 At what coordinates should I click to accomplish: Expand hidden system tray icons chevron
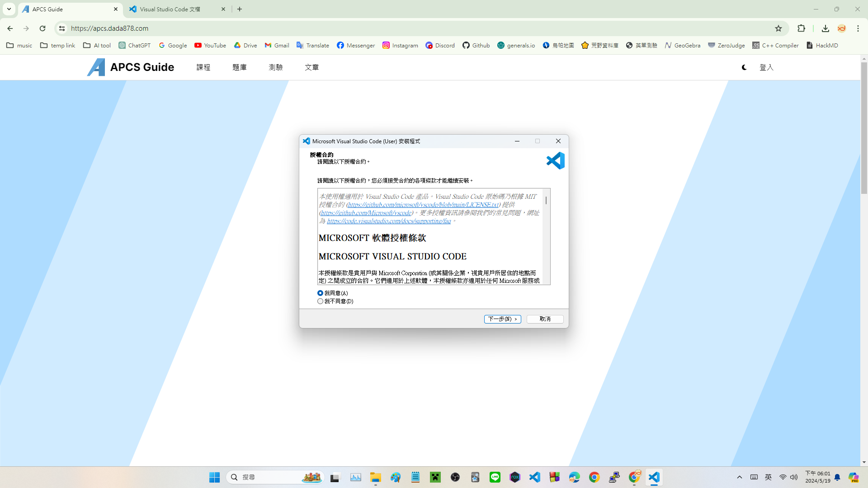coord(740,477)
